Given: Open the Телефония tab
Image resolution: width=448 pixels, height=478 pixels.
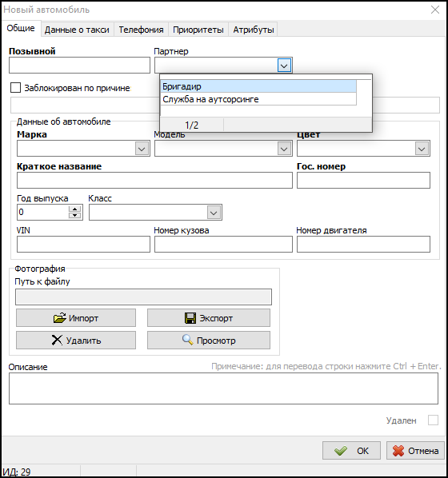Looking at the screenshot, I should [x=141, y=30].
